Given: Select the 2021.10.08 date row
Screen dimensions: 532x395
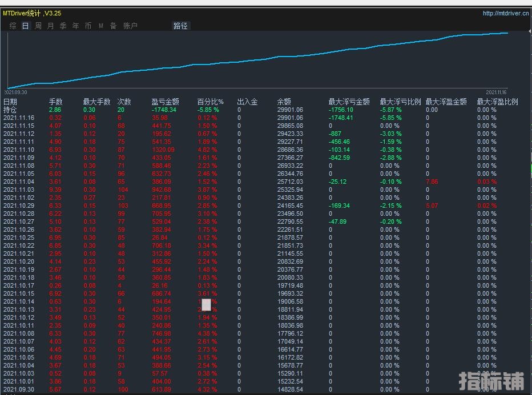Looking at the screenshot, I should 19,333.
